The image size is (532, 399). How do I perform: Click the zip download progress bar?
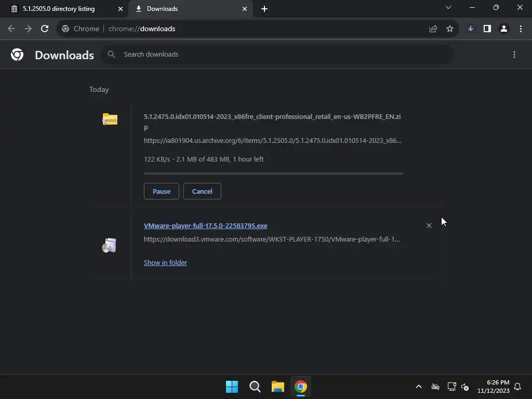(273, 174)
